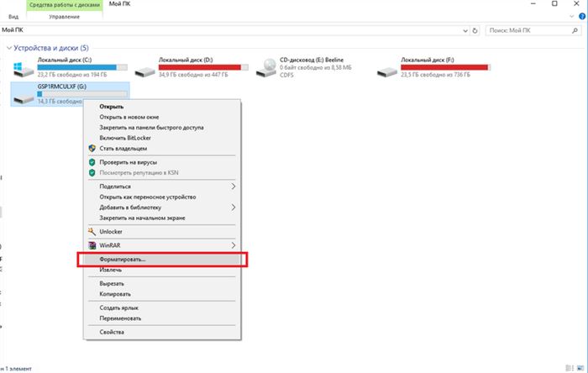Click the shield icon beside Стать владельцем

coord(92,149)
